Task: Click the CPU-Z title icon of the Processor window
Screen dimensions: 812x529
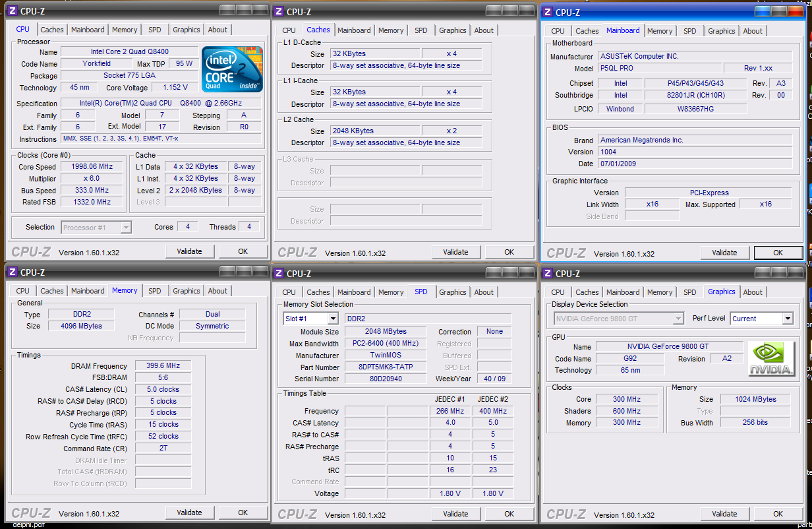Action: pyautogui.click(x=12, y=11)
